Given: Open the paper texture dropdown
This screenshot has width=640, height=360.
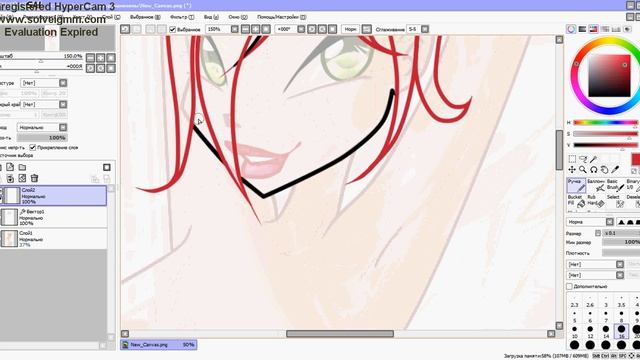Looking at the screenshot, I should click(x=63, y=83).
